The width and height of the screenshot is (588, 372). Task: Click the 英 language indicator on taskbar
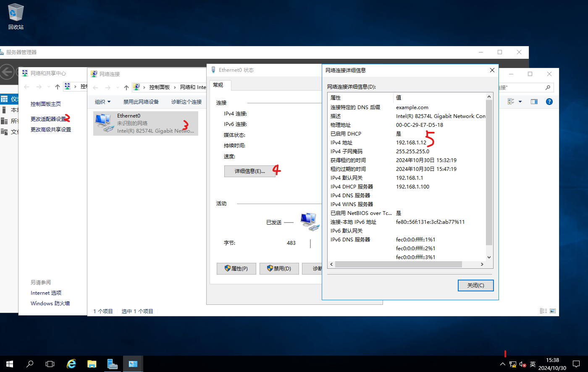click(532, 364)
